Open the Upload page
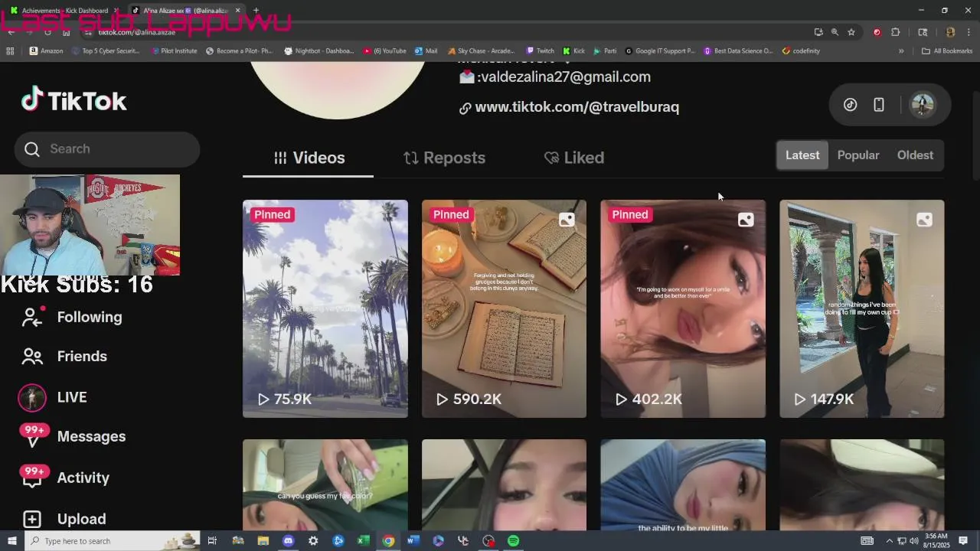Viewport: 980px width, 551px height. click(64, 519)
